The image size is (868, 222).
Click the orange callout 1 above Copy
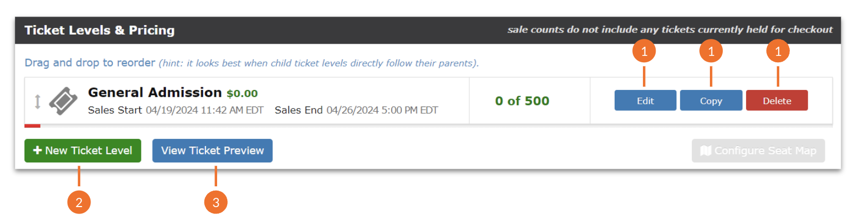(711, 52)
